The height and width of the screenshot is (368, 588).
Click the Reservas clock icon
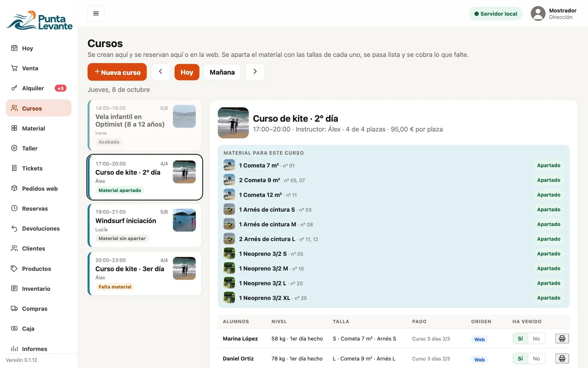coord(14,208)
